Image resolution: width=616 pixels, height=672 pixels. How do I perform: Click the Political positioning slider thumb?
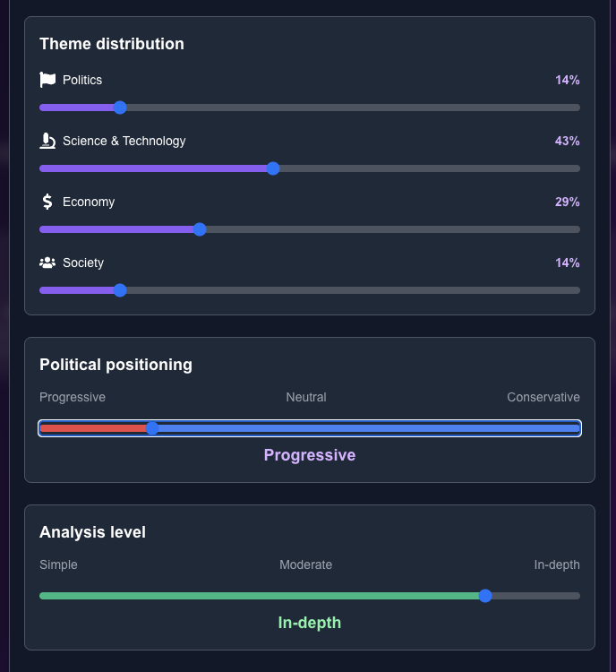(x=152, y=428)
